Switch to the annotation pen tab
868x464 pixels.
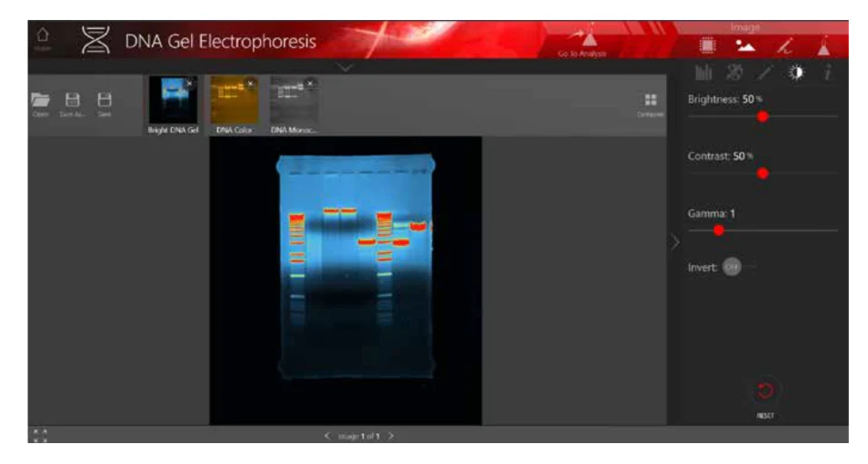[783, 45]
